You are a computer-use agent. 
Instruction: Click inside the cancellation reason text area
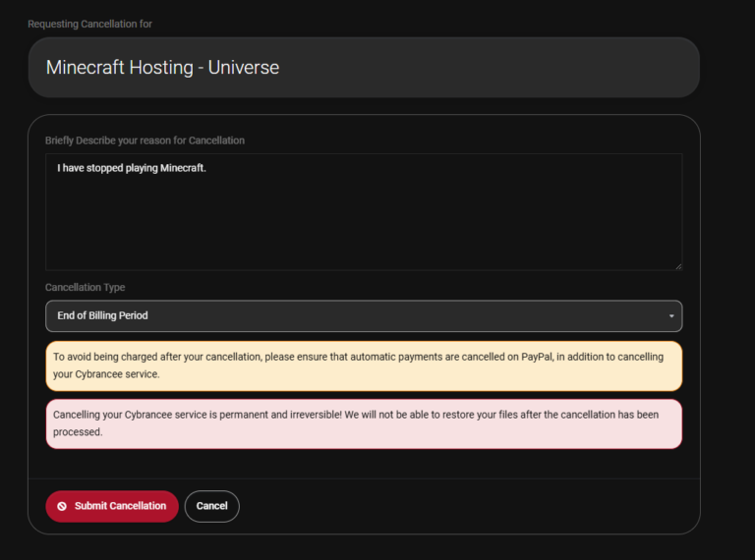coord(364,211)
